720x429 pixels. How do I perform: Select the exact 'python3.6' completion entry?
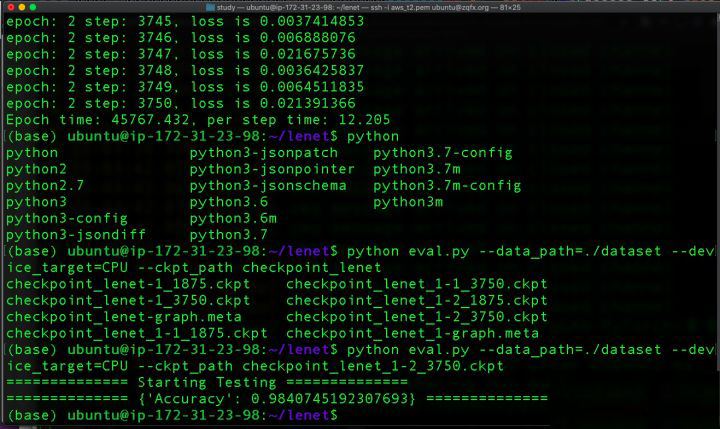coord(229,202)
